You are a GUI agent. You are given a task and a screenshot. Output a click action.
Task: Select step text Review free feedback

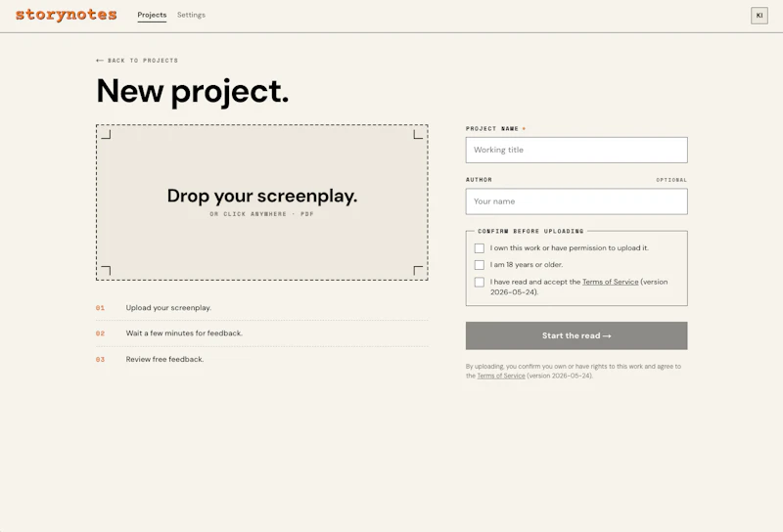pos(164,359)
